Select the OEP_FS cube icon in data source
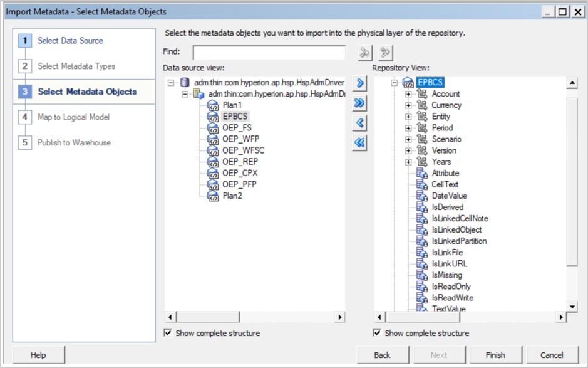Image resolution: width=588 pixels, height=368 pixels. (213, 128)
